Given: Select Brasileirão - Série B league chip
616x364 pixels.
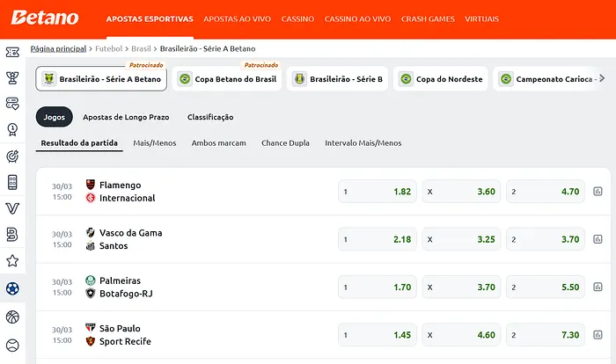Looking at the screenshot, I should tap(337, 78).
